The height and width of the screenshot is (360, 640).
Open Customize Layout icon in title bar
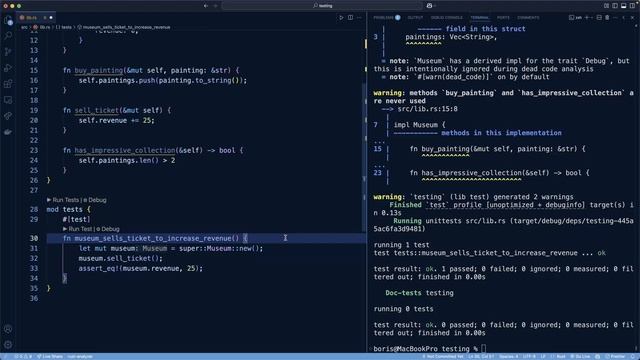[607, 6]
